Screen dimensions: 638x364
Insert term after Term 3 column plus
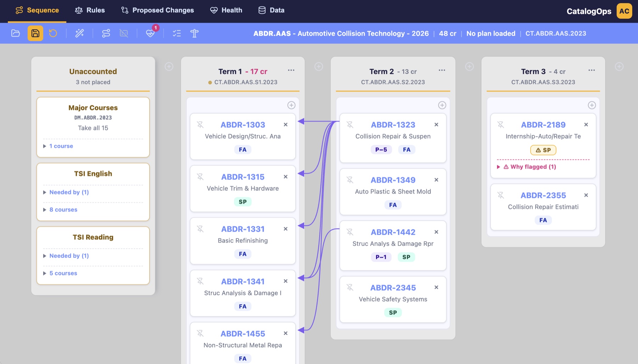point(619,67)
